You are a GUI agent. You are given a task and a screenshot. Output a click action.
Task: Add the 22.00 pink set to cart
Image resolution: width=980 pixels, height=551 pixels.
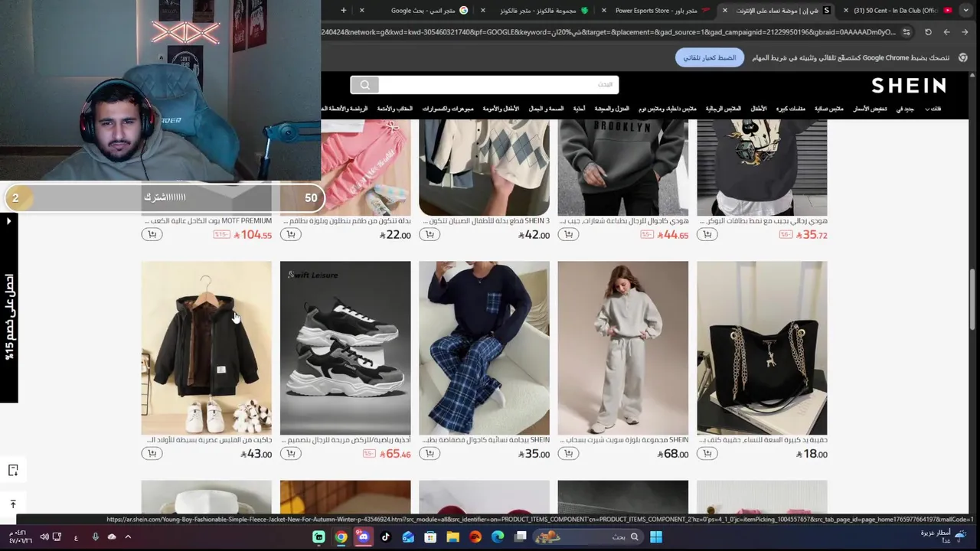point(290,234)
